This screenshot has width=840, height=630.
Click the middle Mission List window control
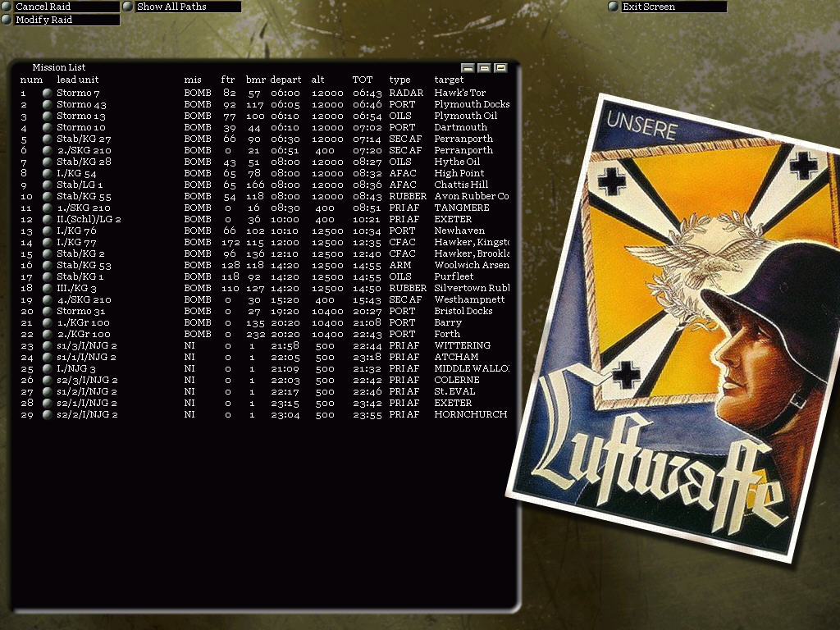[x=484, y=67]
